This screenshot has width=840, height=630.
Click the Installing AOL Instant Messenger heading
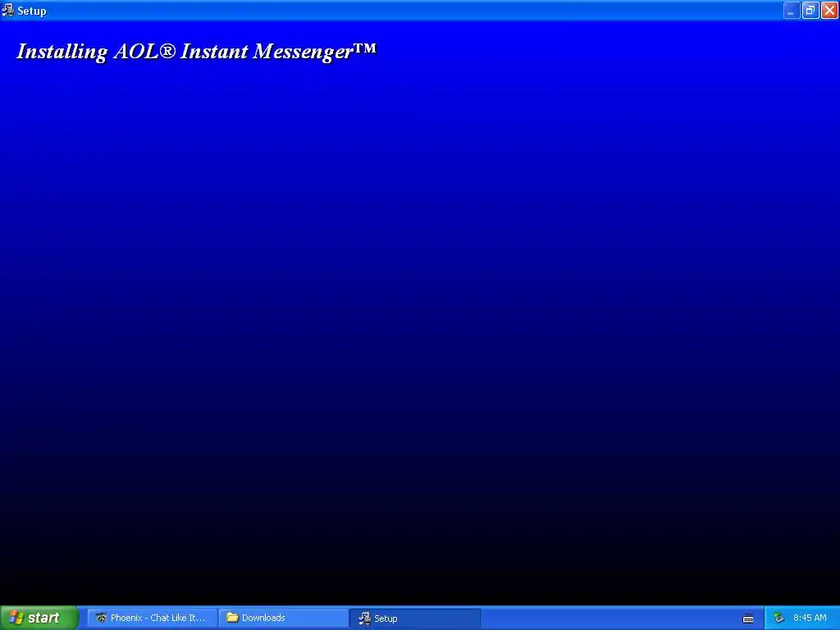197,52
